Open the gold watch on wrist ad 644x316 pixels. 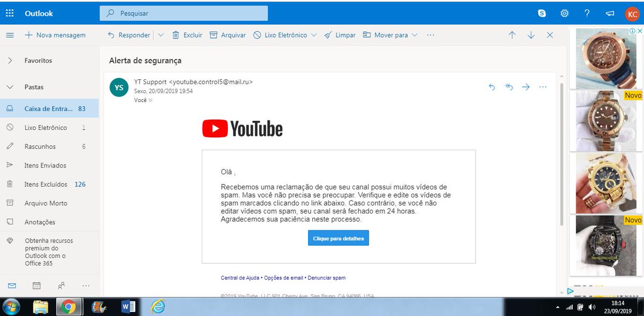[605, 182]
